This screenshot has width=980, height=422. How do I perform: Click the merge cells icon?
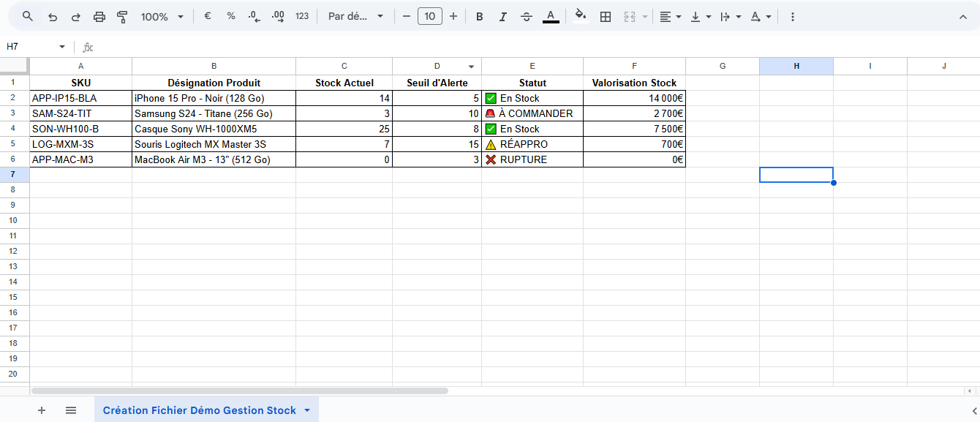click(629, 16)
